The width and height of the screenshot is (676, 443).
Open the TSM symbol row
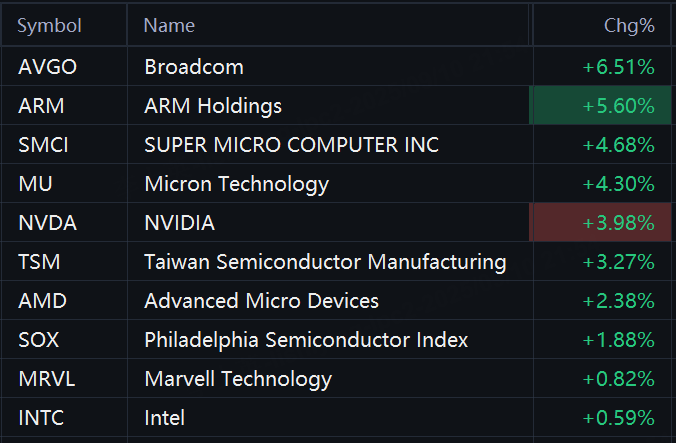(x=39, y=262)
